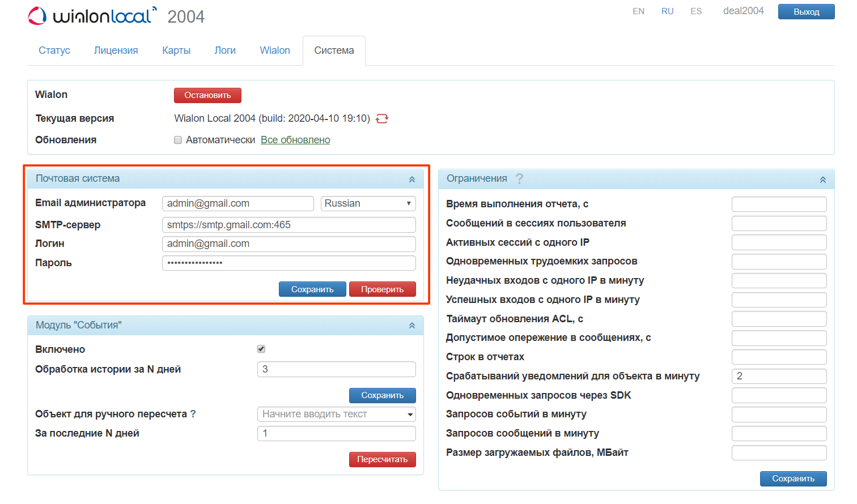Viewport: 857px width, 504px height.
Task: Open the Все обновлено link
Action: point(295,139)
